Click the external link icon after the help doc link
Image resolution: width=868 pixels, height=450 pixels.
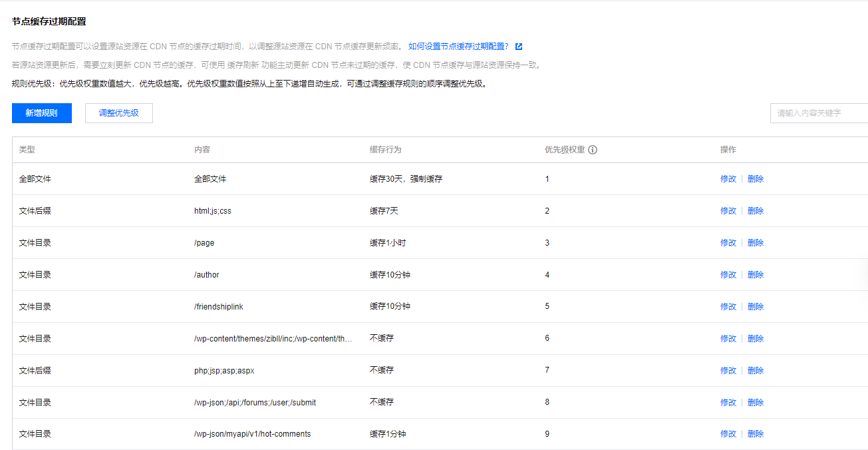[518, 47]
